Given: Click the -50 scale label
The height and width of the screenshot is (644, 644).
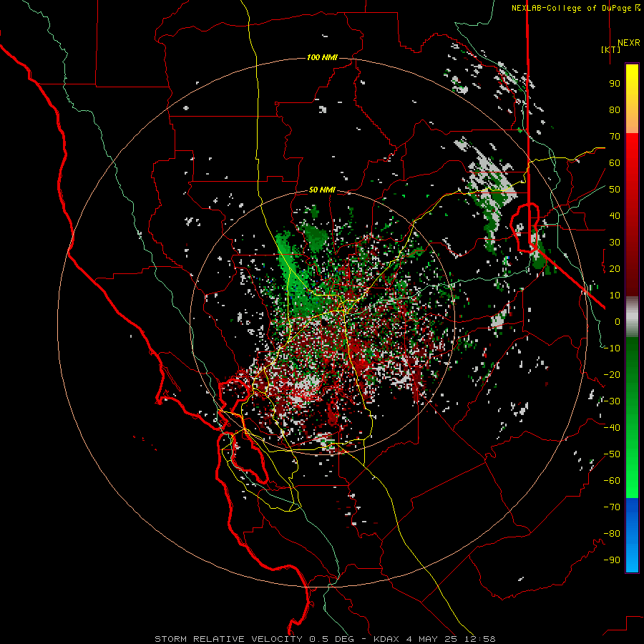Looking at the screenshot, I should [612, 454].
